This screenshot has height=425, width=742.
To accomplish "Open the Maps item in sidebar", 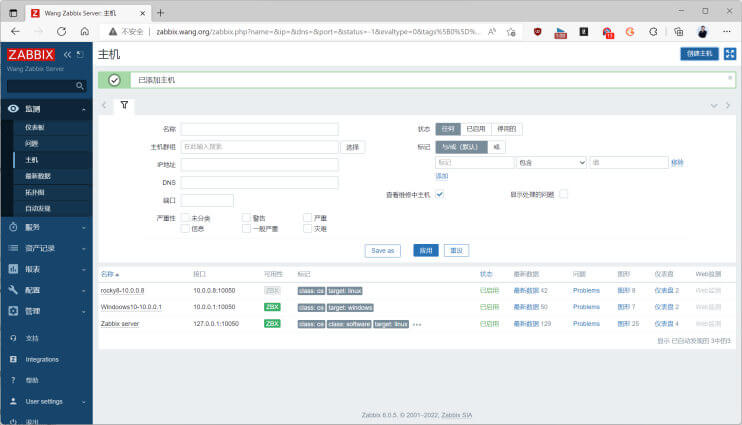I will tap(35, 192).
